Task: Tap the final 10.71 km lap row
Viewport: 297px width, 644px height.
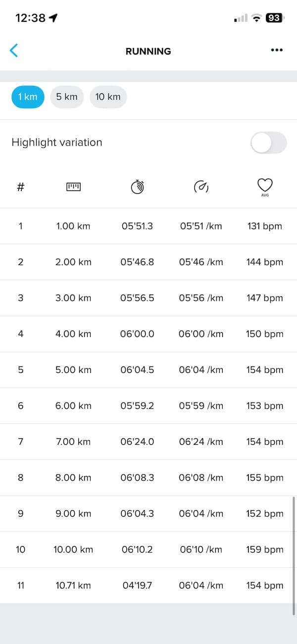Action: click(x=148, y=585)
